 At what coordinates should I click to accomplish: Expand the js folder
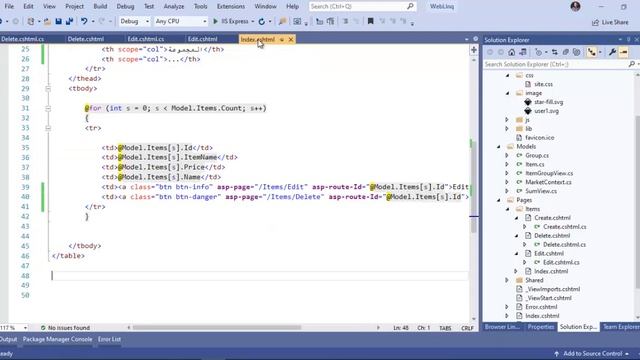pos(507,120)
